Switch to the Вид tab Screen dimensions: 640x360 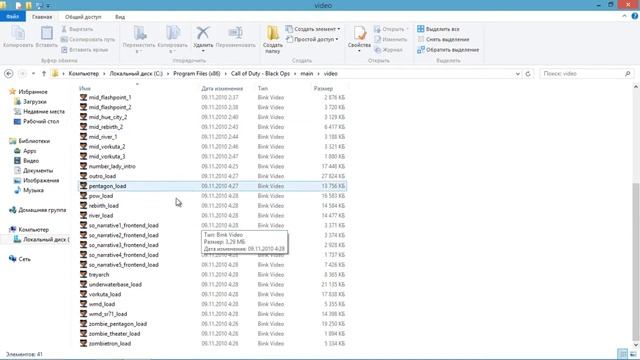(120, 17)
